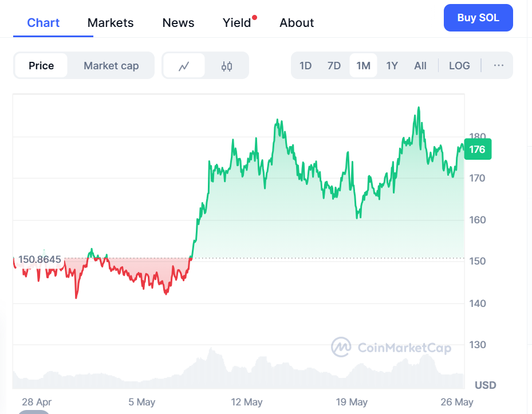The width and height of the screenshot is (532, 414).
Task: Click the 150.8645 baseline price label
Action: click(x=40, y=259)
